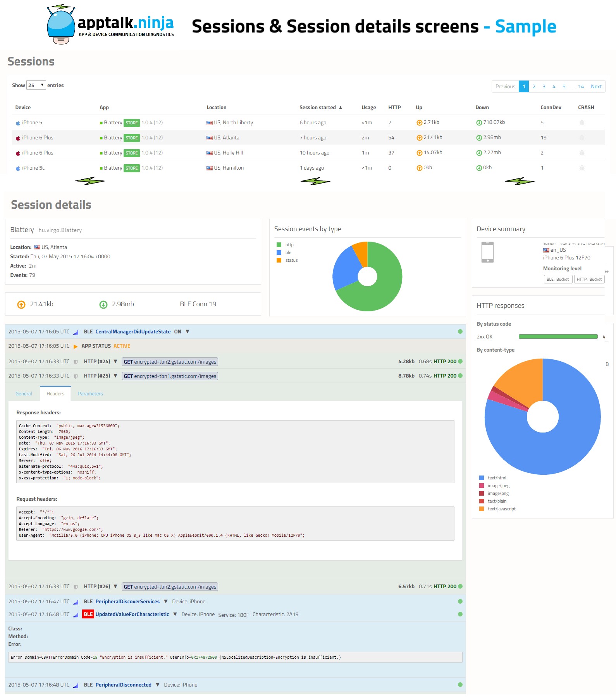Click download arrow icon next to 718.07kb
616x697 pixels.
[x=479, y=123]
